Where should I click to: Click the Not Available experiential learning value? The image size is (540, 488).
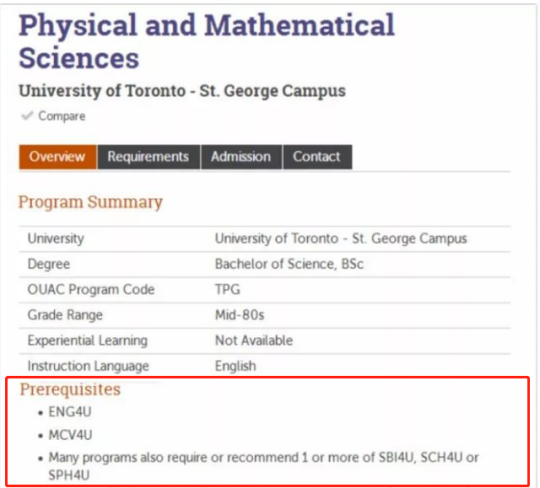[254, 340]
